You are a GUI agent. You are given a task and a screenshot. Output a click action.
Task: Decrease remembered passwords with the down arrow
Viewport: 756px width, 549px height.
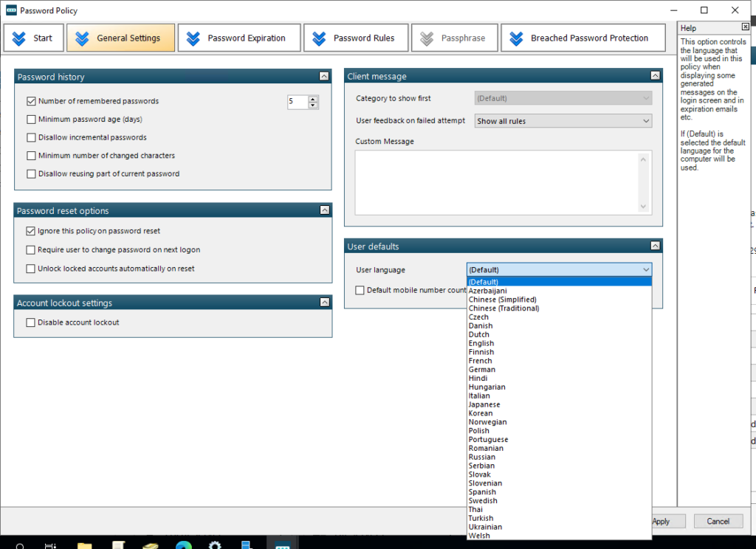313,105
